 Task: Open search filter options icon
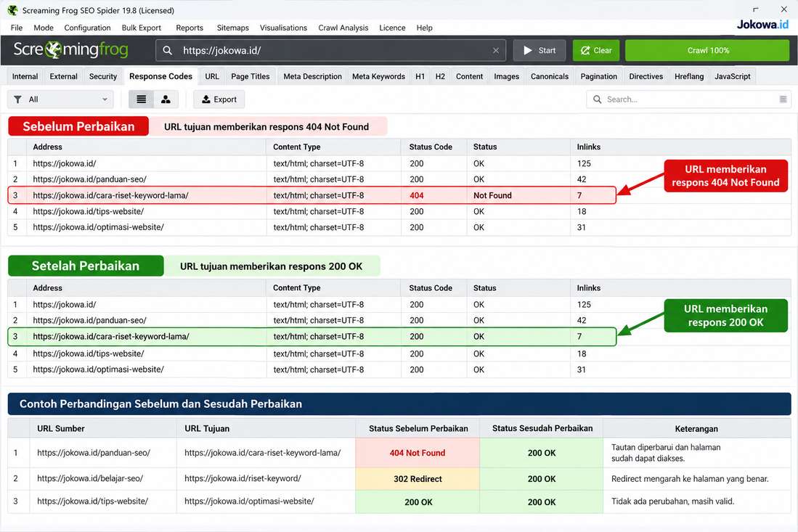tap(783, 99)
